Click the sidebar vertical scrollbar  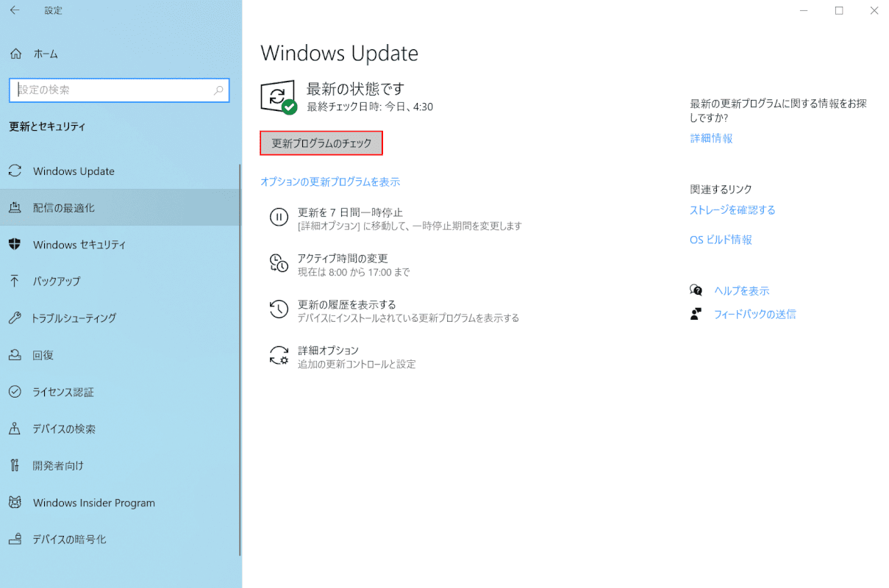(x=240, y=360)
